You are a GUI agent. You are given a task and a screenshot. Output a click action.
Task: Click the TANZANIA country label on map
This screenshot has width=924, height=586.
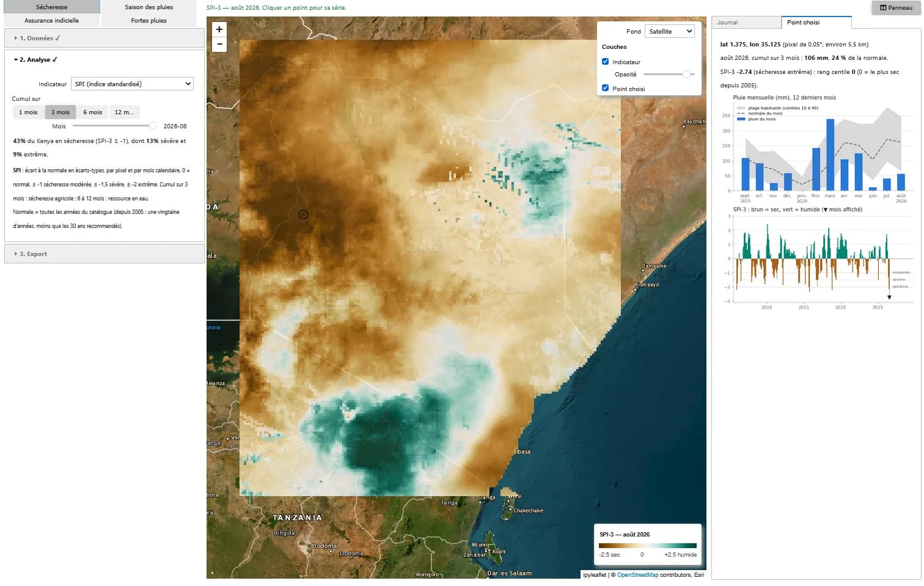(x=297, y=518)
